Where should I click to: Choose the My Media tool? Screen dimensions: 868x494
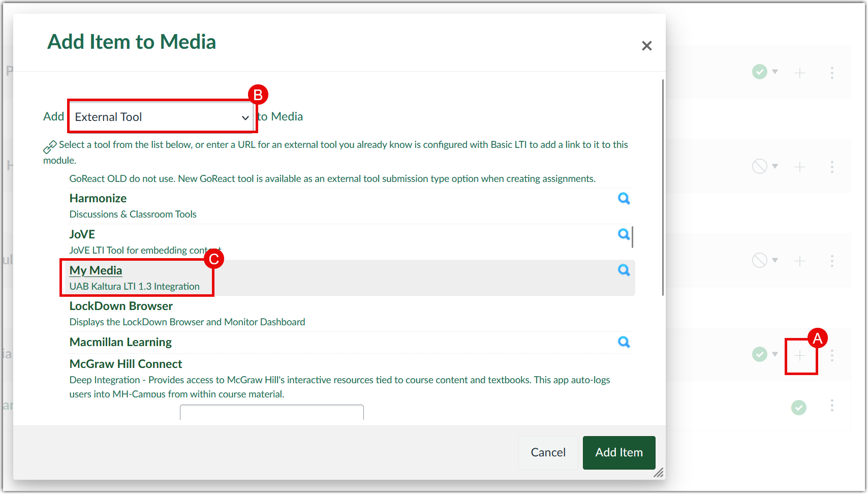[x=96, y=270]
